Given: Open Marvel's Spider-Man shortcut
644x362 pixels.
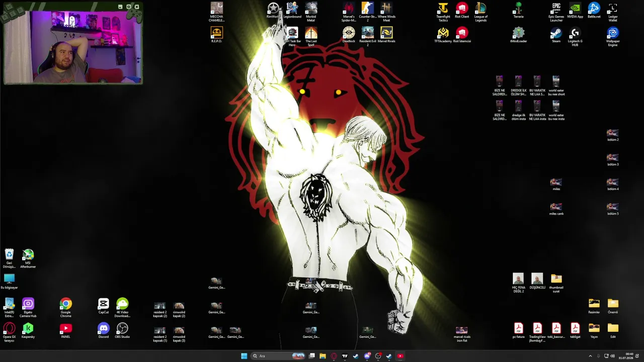Looking at the screenshot, I should coord(349,12).
